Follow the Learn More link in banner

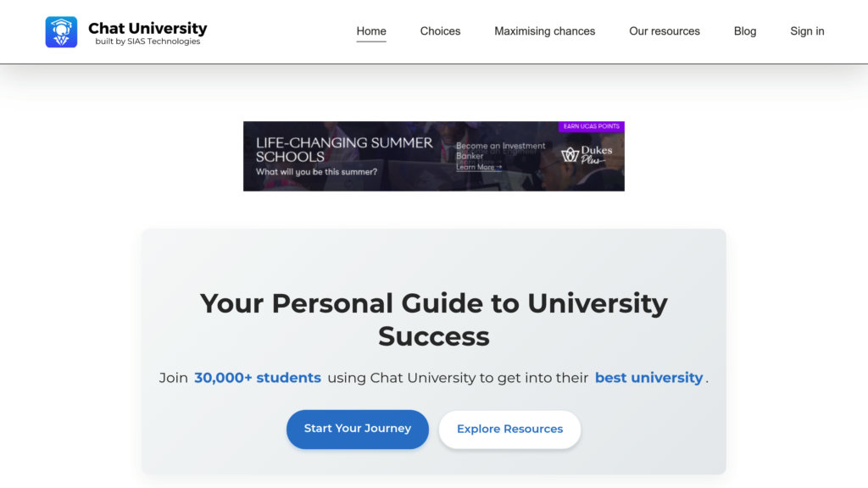click(479, 168)
